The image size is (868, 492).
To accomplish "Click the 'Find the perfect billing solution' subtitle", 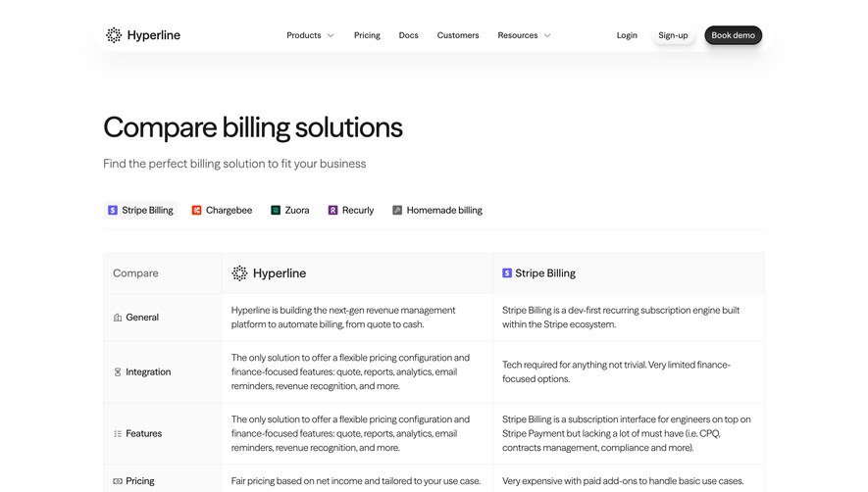I will (234, 164).
